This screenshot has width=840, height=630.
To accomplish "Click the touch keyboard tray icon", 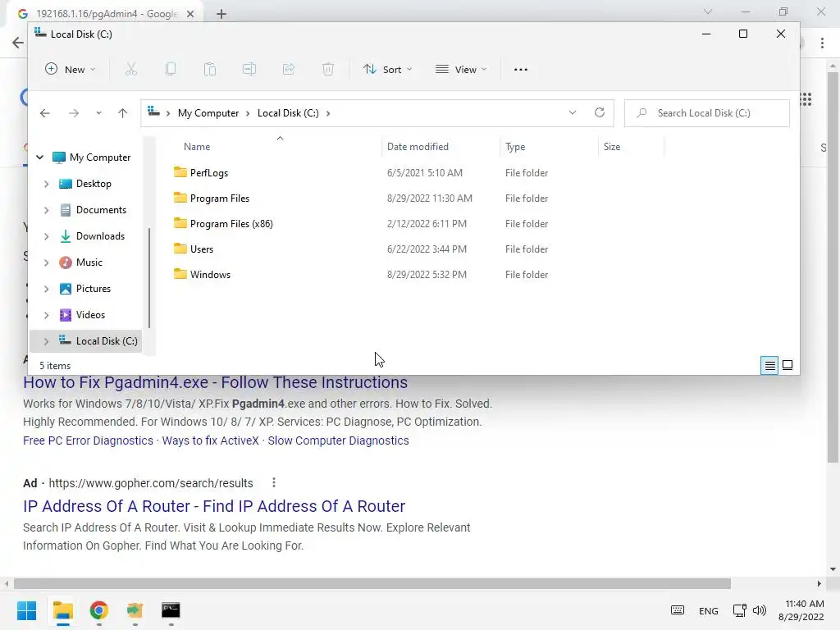I will [677, 610].
